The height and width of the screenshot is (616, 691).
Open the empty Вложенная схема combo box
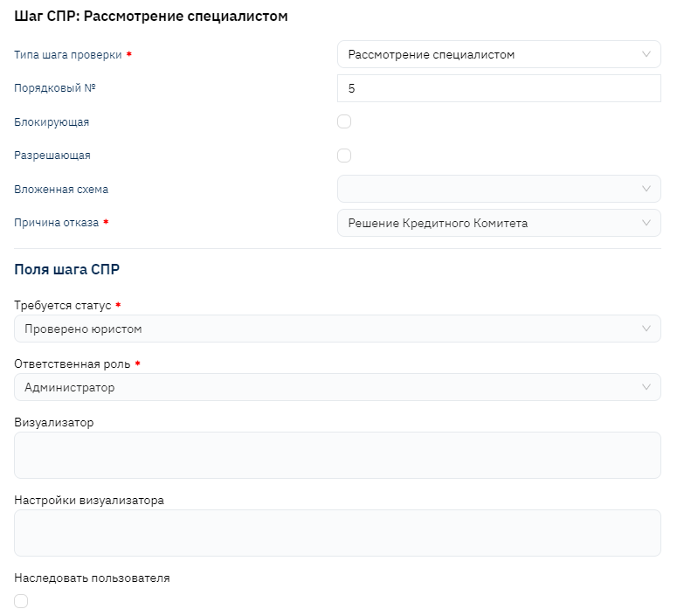489,189
